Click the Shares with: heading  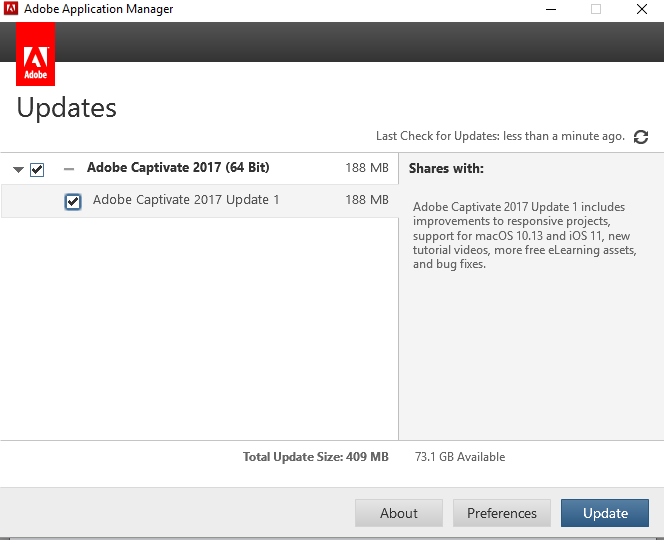(446, 169)
